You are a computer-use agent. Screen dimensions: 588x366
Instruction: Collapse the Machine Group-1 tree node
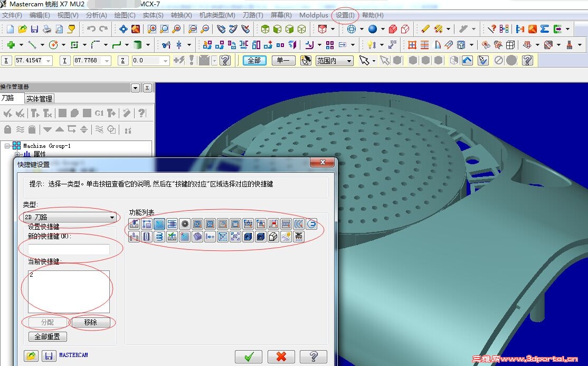[7, 146]
